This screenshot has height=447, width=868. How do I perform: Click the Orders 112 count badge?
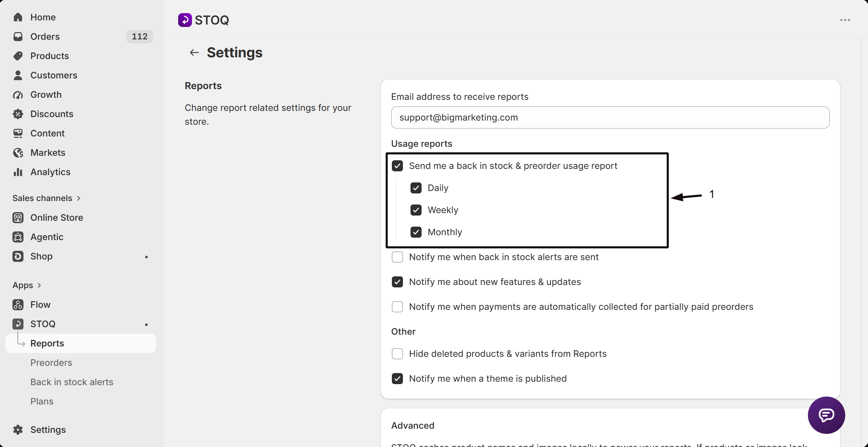pos(139,37)
